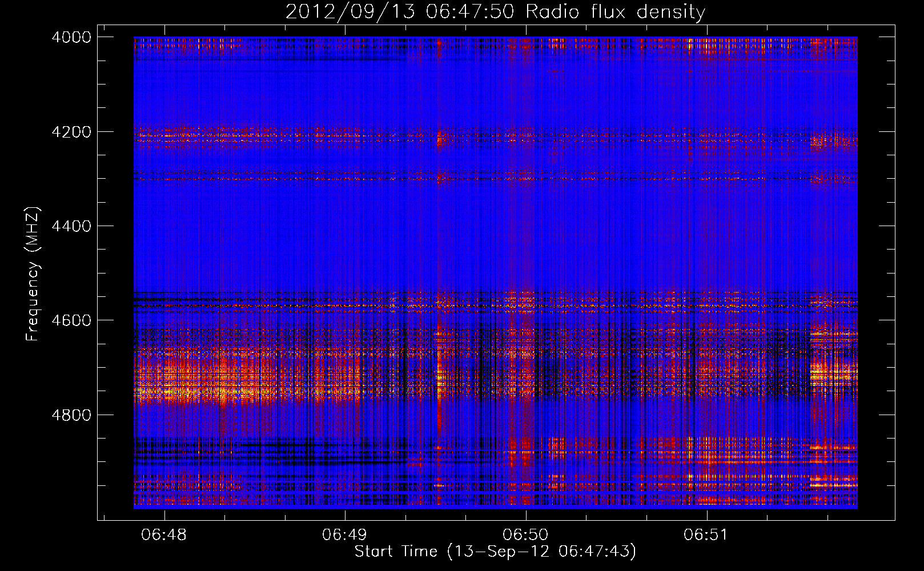
Task: Click the 06:48 time tick label
Action: click(x=164, y=534)
